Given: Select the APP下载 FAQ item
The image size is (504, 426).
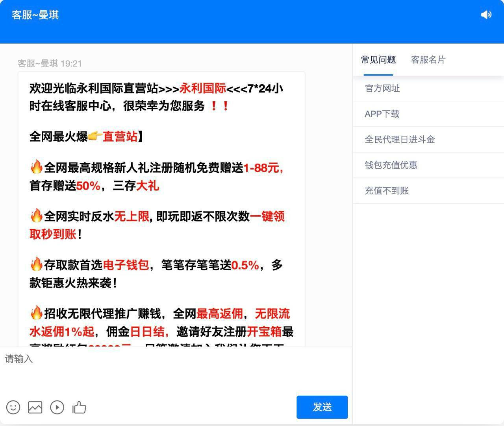Looking at the screenshot, I should pyautogui.click(x=382, y=114).
